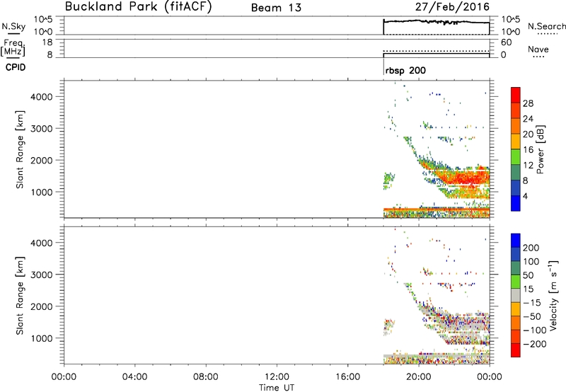The image size is (566, 392).
Task: Click the '4000' range tick in the power panel
Action: [42, 97]
